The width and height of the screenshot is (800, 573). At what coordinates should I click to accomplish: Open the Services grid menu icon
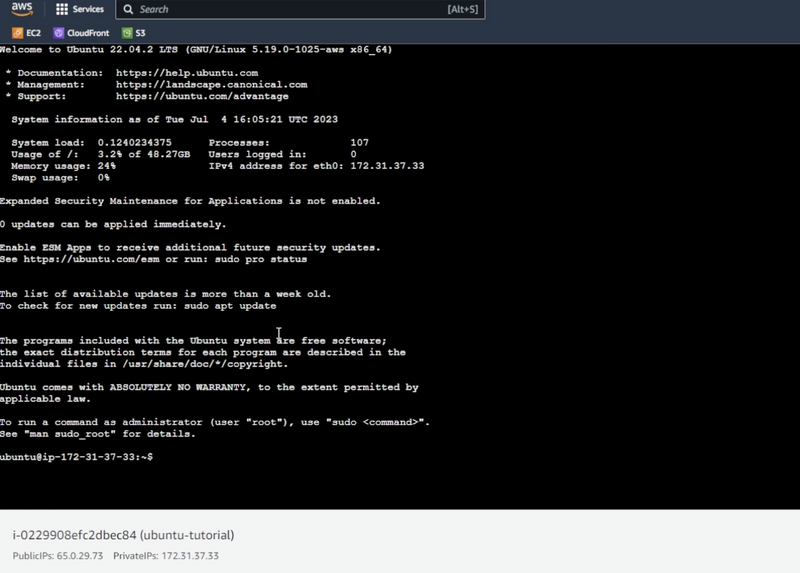[62, 9]
